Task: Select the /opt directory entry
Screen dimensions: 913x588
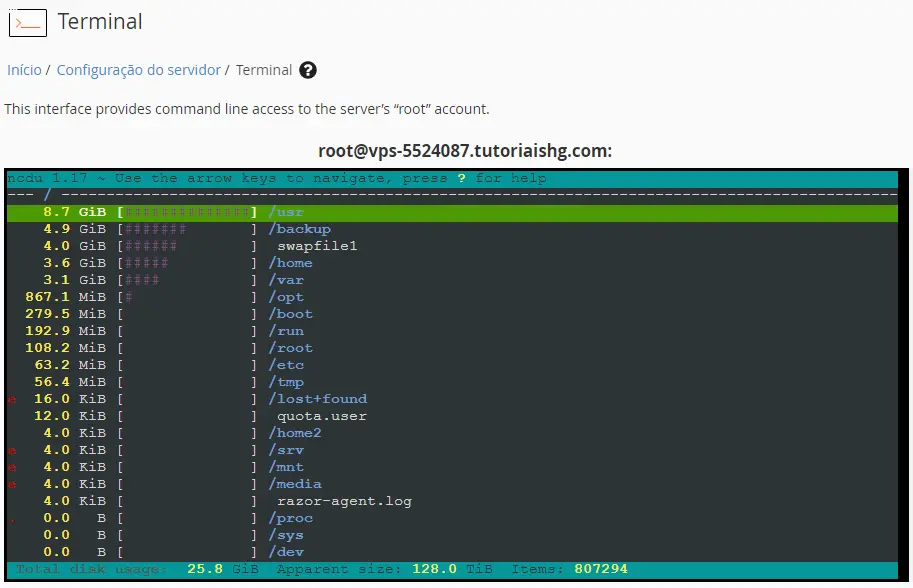Action: (286, 297)
